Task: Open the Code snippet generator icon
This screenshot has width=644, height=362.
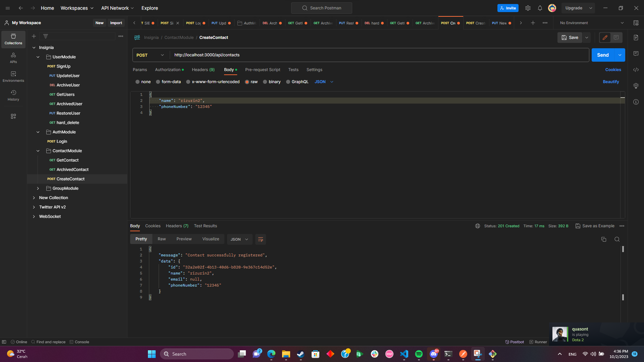Action: tap(636, 70)
